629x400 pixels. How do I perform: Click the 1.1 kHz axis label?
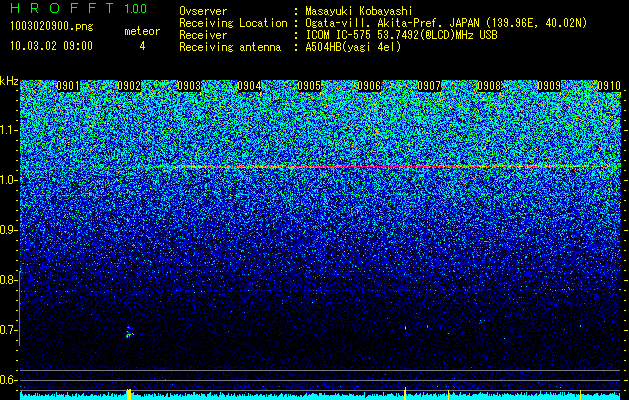pos(8,130)
